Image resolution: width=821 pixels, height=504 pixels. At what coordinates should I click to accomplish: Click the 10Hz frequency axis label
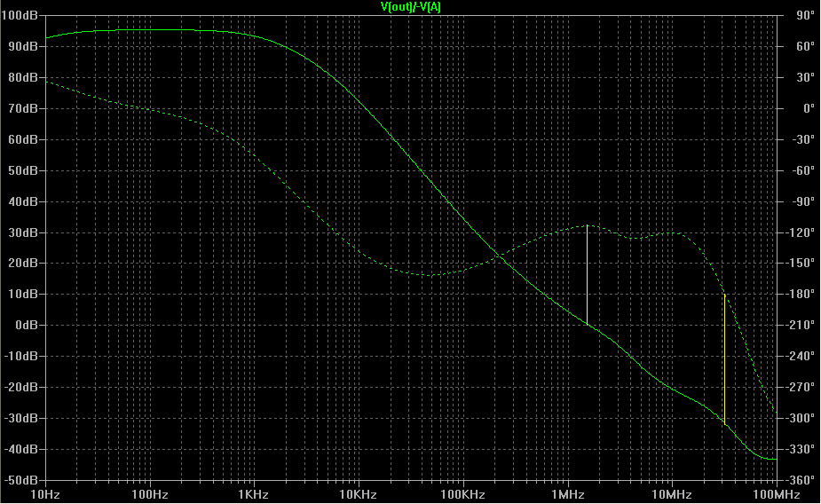[45, 494]
